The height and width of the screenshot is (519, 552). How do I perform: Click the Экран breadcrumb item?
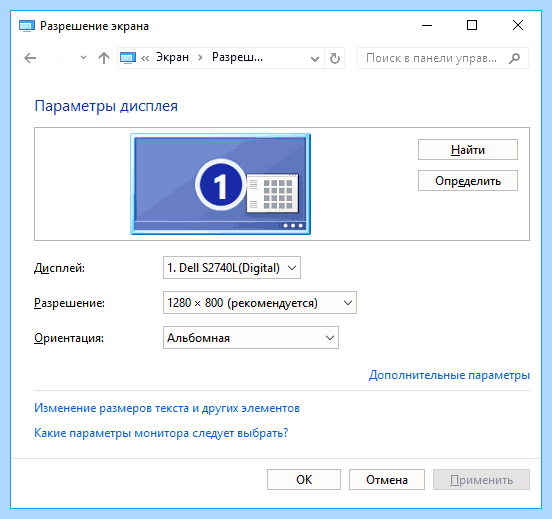[172, 57]
